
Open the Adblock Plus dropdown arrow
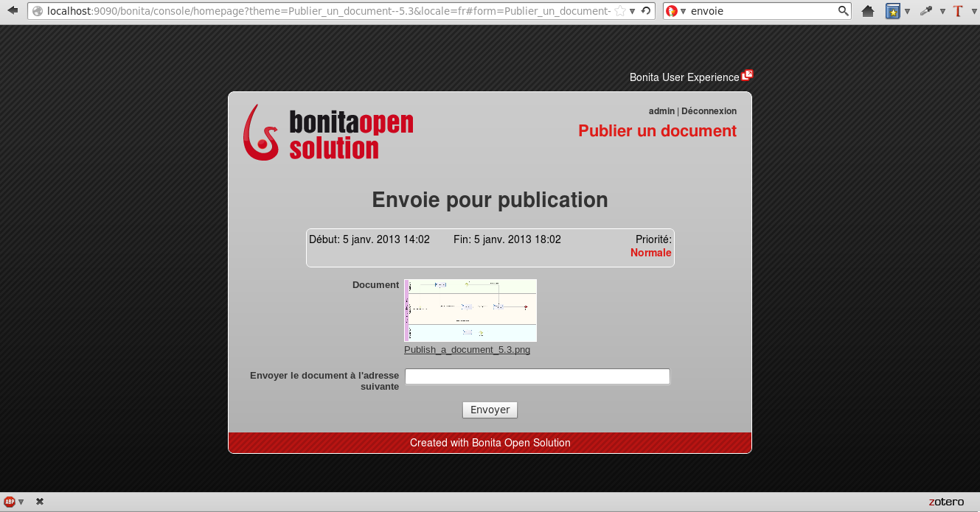(21, 502)
